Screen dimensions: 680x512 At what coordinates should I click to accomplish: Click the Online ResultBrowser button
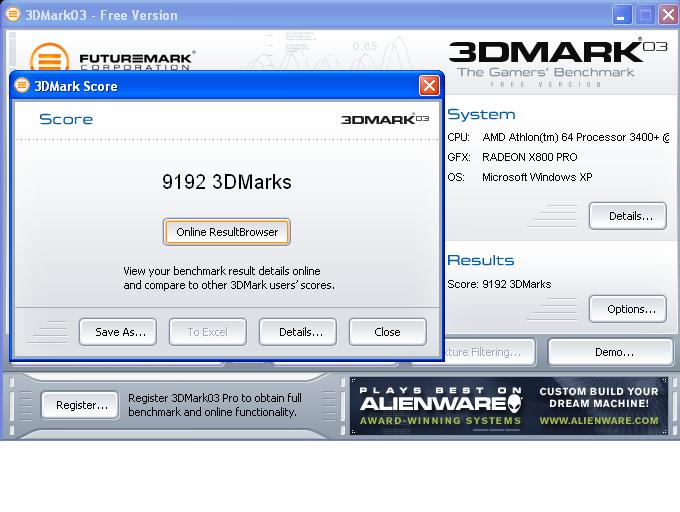click(x=227, y=232)
